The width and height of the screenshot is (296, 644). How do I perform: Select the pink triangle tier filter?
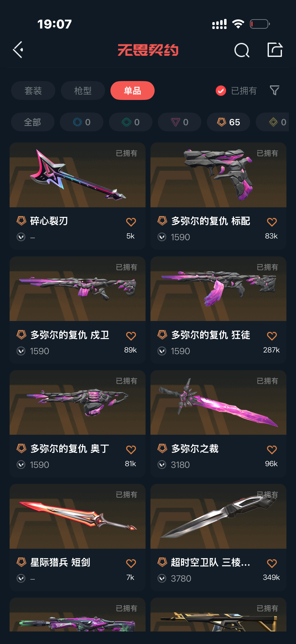click(179, 122)
